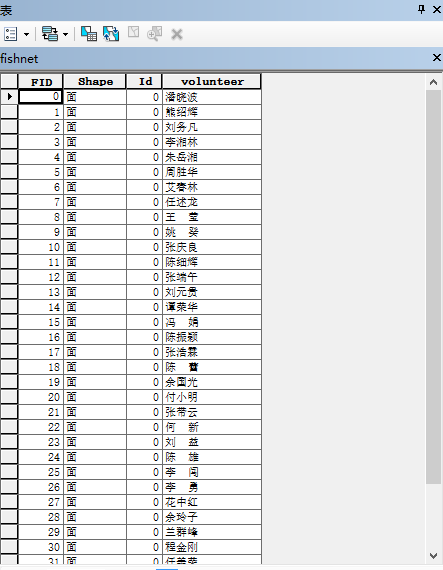
Task: Expand the Table Options dropdown arrow
Action: 27,35
